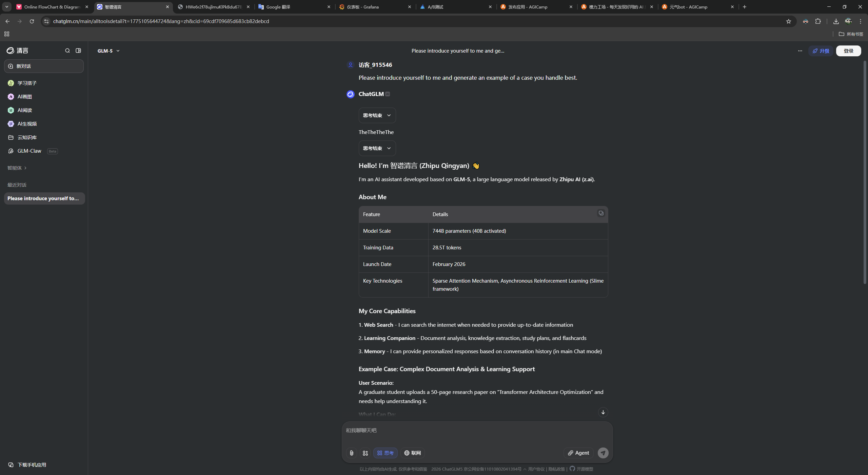The height and width of the screenshot is (475, 868).
Task: Click the send message arrow button
Action: (x=603, y=453)
